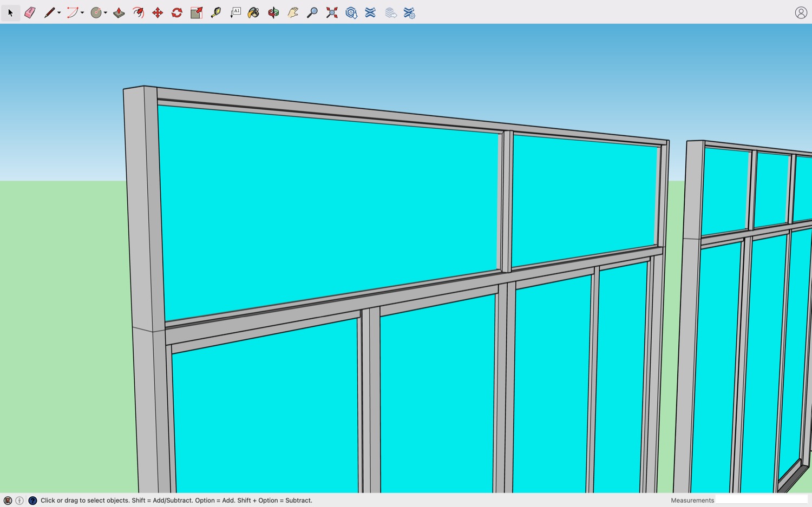The image size is (812, 507).
Task: Open the Circle shapes dropdown arrow
Action: (x=106, y=12)
